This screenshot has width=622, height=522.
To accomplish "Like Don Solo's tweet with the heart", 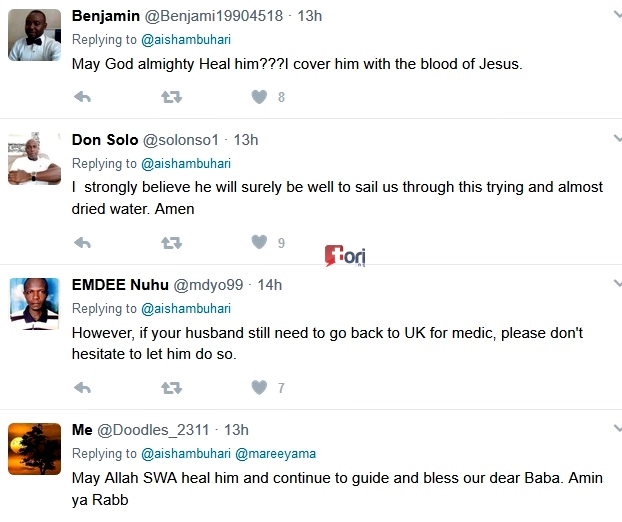I will coord(259,242).
